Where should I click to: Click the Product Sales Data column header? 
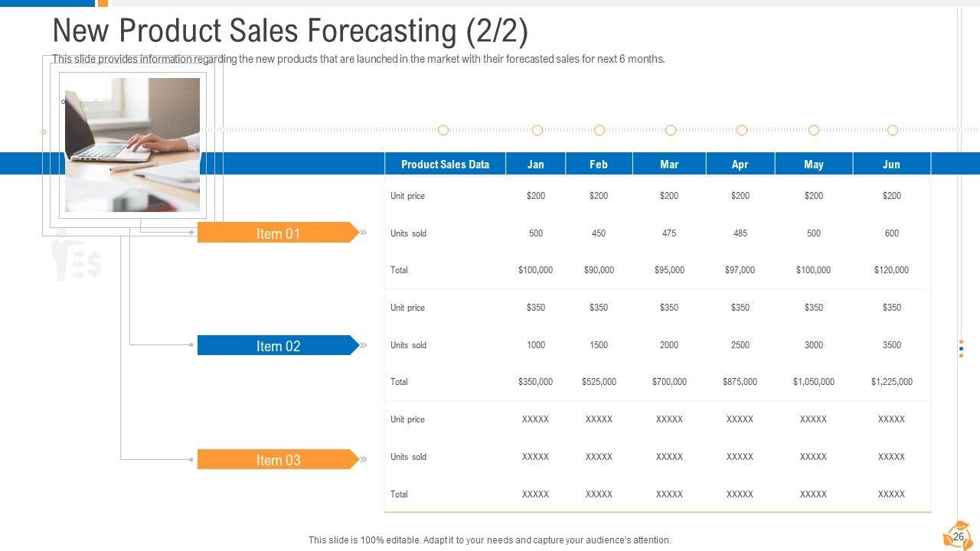coord(445,165)
